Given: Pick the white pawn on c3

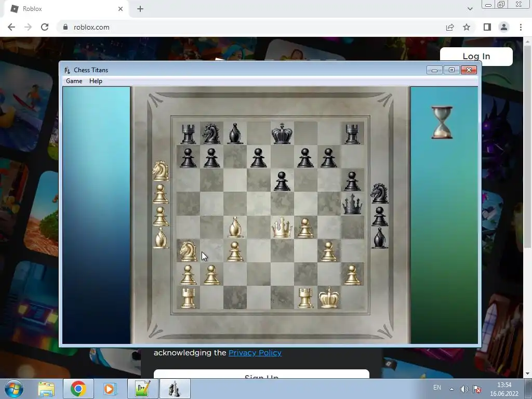Looking at the screenshot, I should (235, 251).
